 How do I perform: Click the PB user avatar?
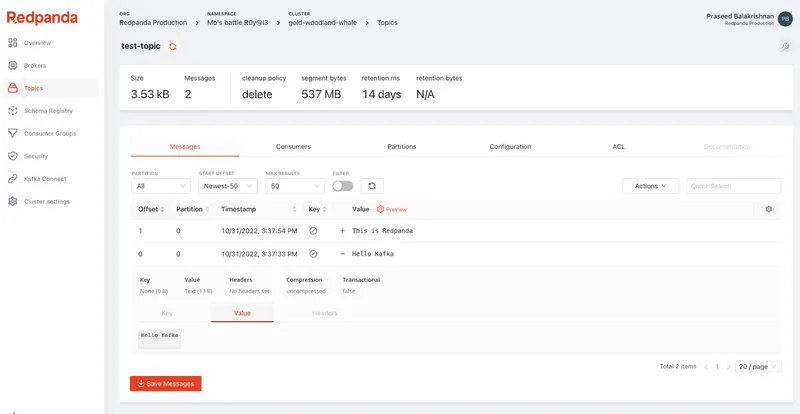pos(785,19)
